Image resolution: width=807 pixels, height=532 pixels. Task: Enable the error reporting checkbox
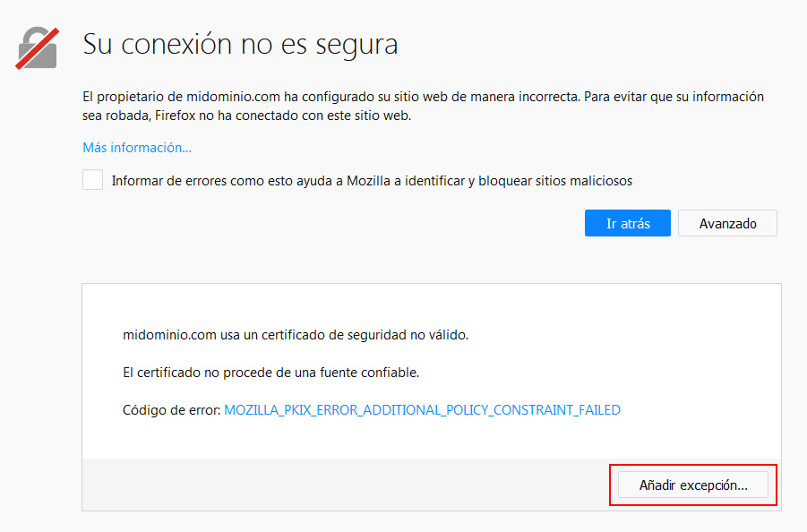tap(92, 180)
